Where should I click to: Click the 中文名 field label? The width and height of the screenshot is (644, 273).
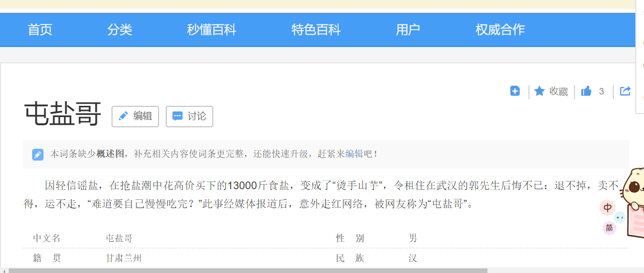47,238
